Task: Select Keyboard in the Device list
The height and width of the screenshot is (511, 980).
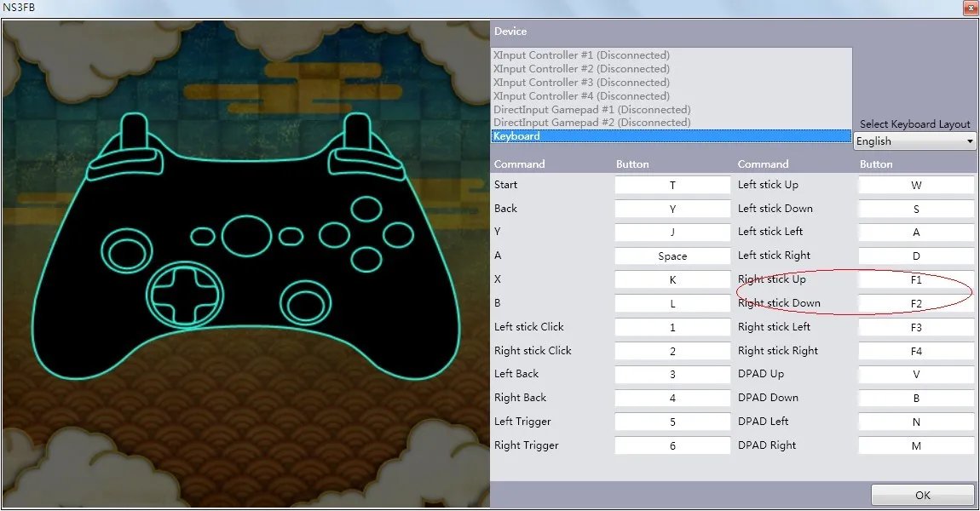Action: 672,136
